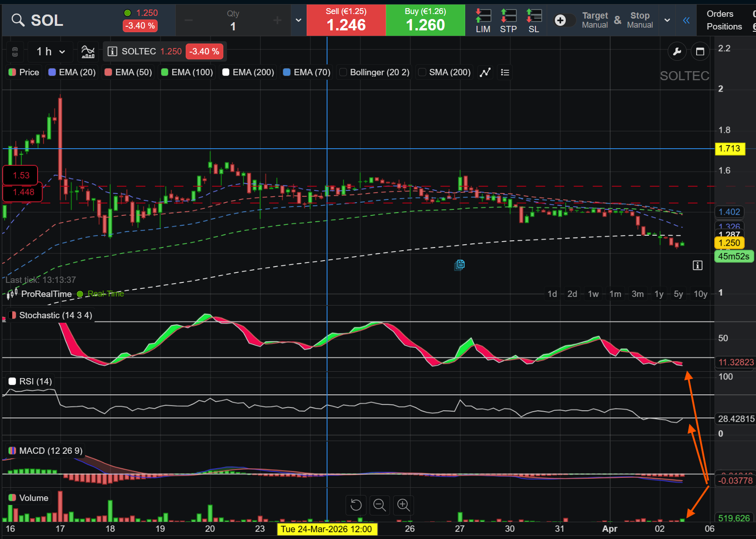Viewport: 756px width, 539px height.
Task: Click the search magnifier icon beside SOL
Action: (18, 20)
